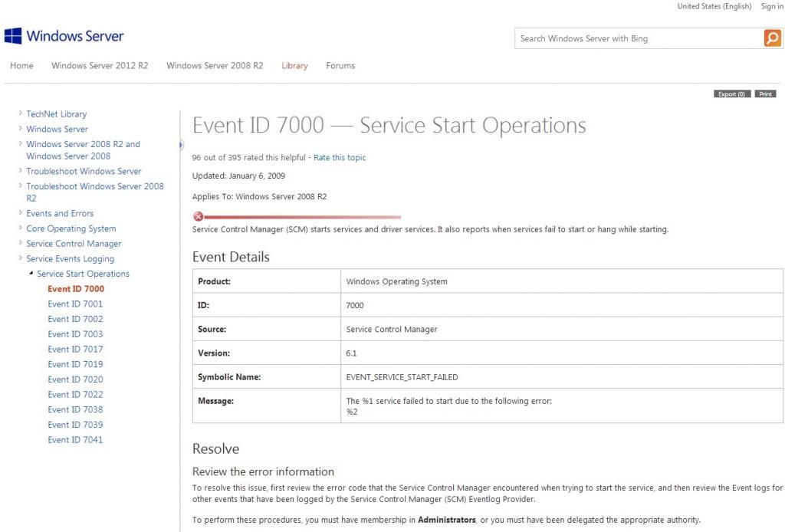Open Event ID 7022 link
785x532 pixels.
tap(75, 394)
